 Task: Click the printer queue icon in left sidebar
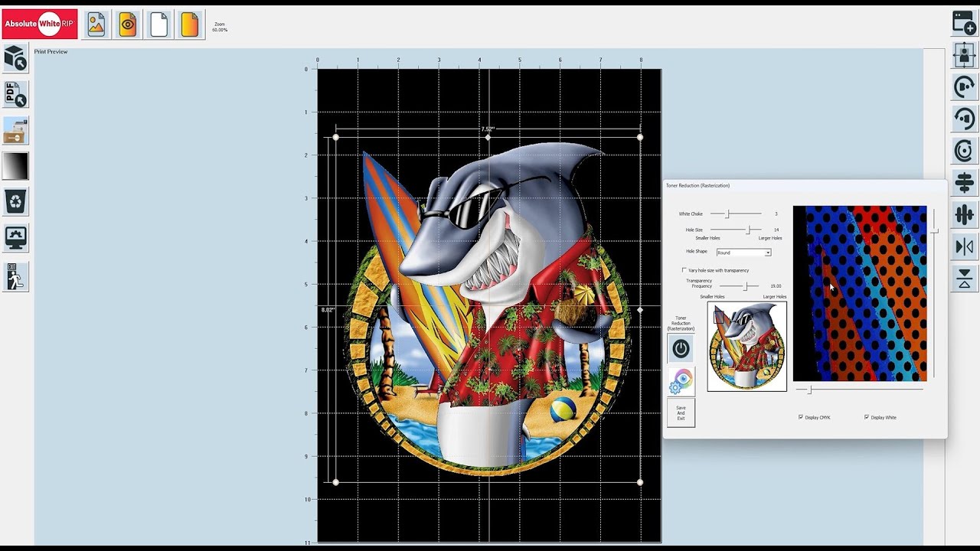click(x=15, y=130)
